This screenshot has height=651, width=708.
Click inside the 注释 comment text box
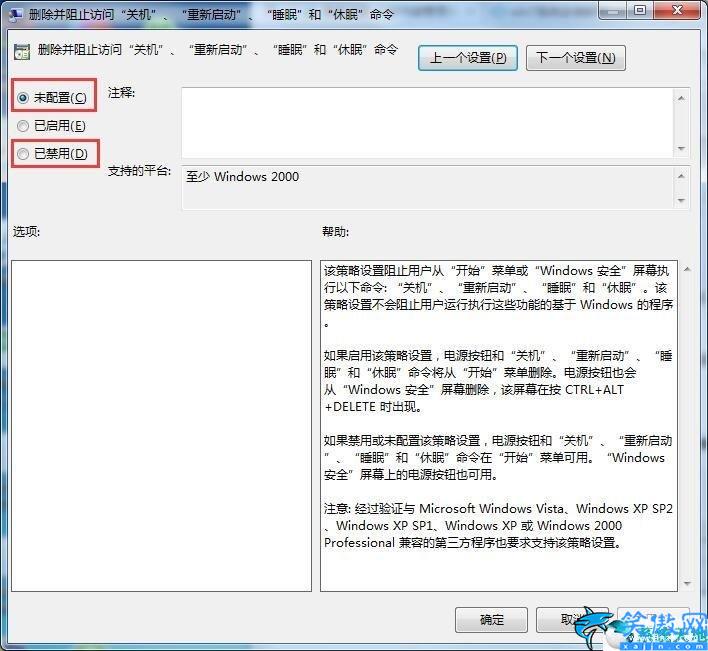427,123
